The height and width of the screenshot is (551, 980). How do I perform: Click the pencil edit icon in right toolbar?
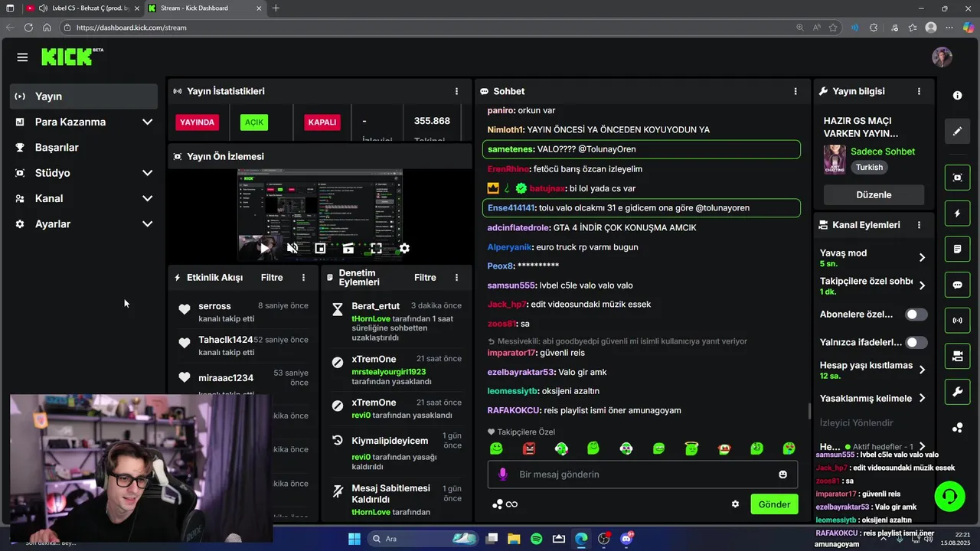[958, 132]
